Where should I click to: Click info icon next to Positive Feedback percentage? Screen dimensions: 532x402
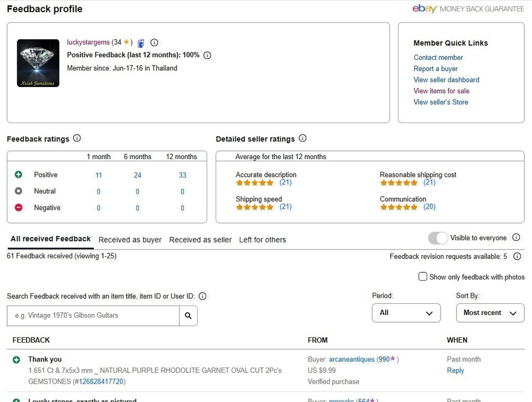[207, 55]
